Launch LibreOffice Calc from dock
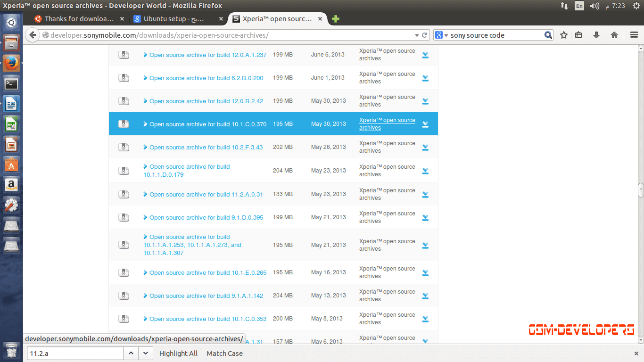 (x=11, y=124)
